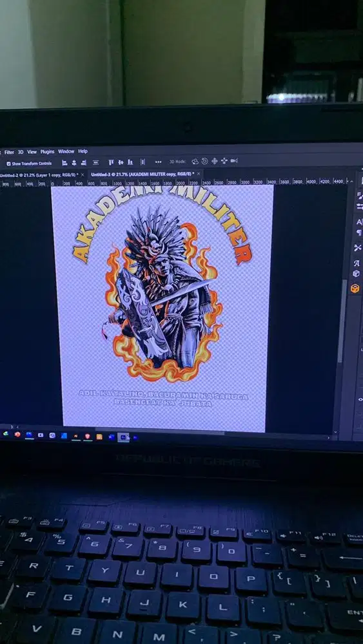Click the Align horizontal centers icon
The width and height of the screenshot is (363, 644).
click(x=74, y=163)
